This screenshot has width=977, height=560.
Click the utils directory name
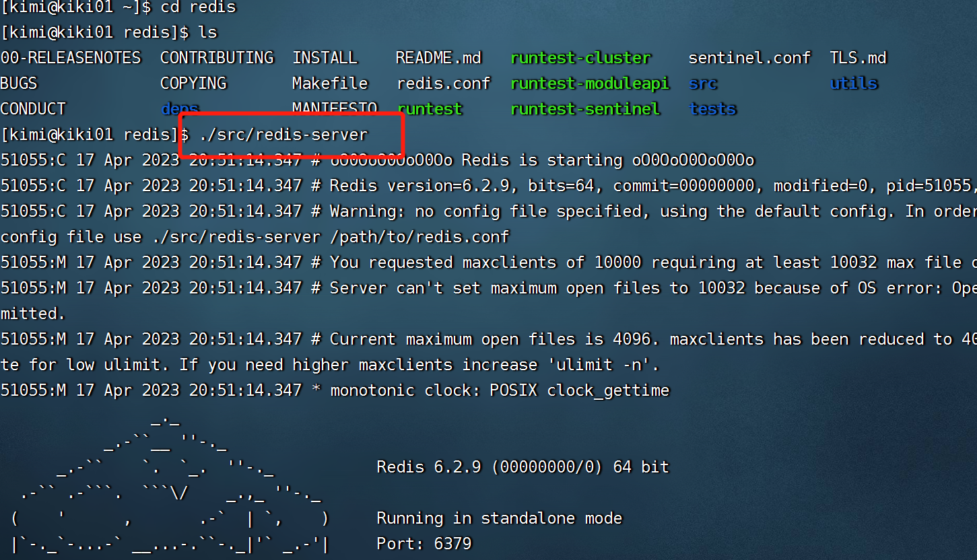point(854,83)
